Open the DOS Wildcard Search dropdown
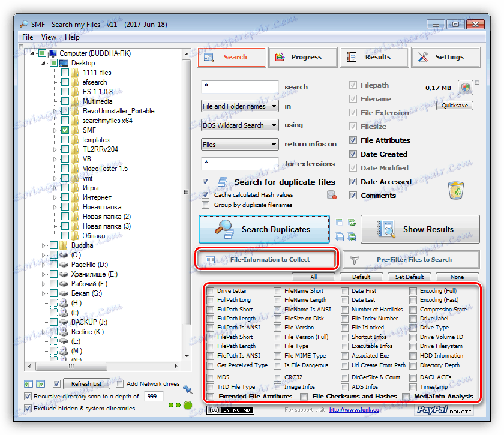 pyautogui.click(x=240, y=125)
